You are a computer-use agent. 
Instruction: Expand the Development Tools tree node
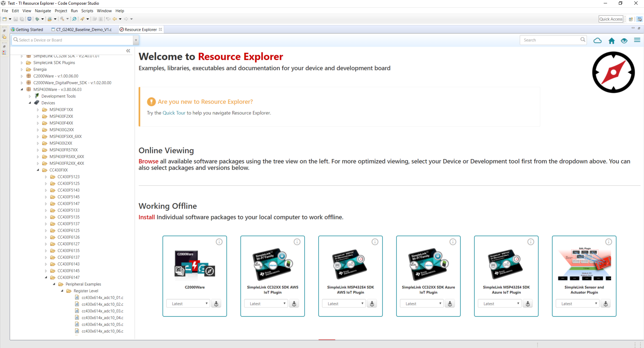coord(30,96)
